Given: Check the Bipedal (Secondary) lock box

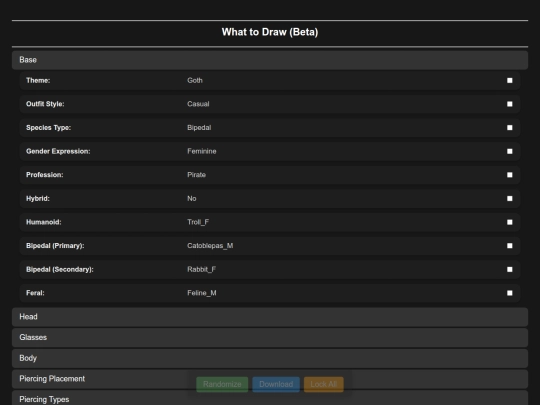Looking at the screenshot, I should point(509,269).
